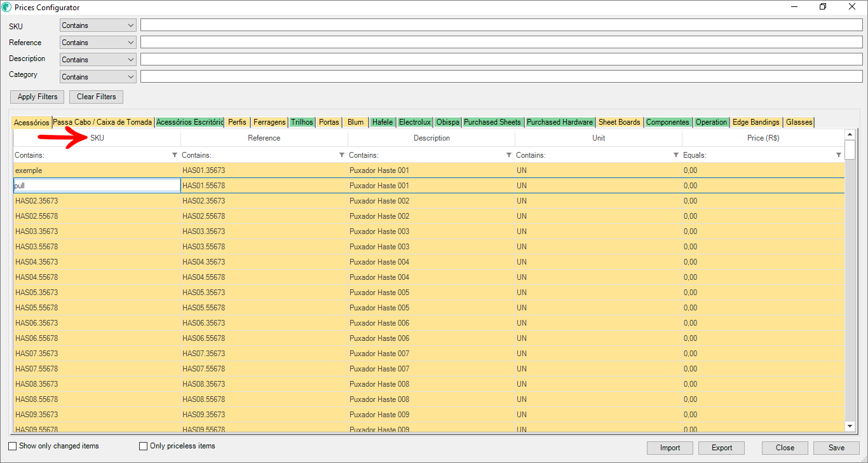The height and width of the screenshot is (463, 868).
Task: Click the Reference column filter funnel icon
Action: point(342,155)
